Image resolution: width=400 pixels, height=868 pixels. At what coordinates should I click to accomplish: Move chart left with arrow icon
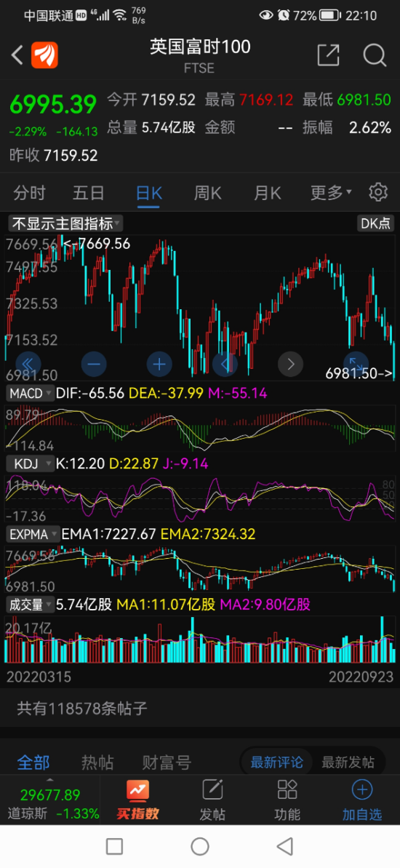[x=225, y=364]
